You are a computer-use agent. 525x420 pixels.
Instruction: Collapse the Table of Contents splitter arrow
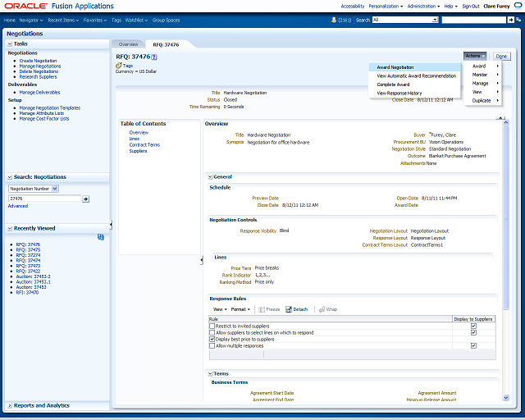tap(202, 260)
